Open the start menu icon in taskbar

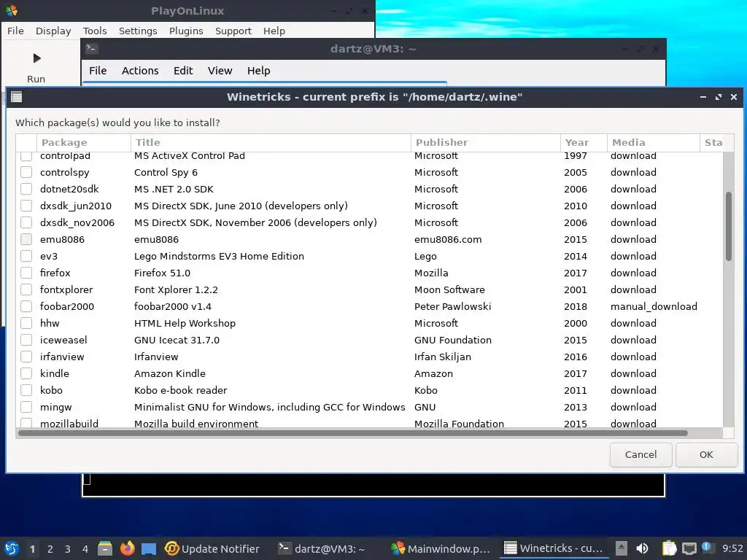12,548
